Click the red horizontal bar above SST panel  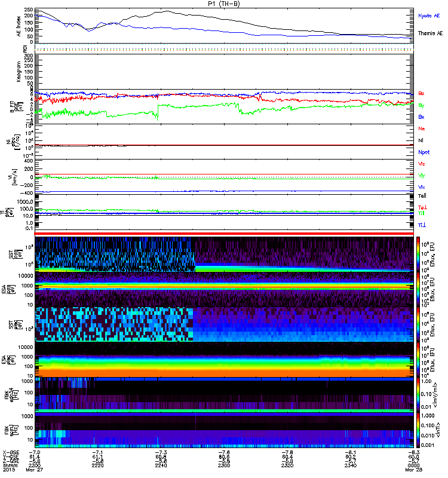coord(223,234)
